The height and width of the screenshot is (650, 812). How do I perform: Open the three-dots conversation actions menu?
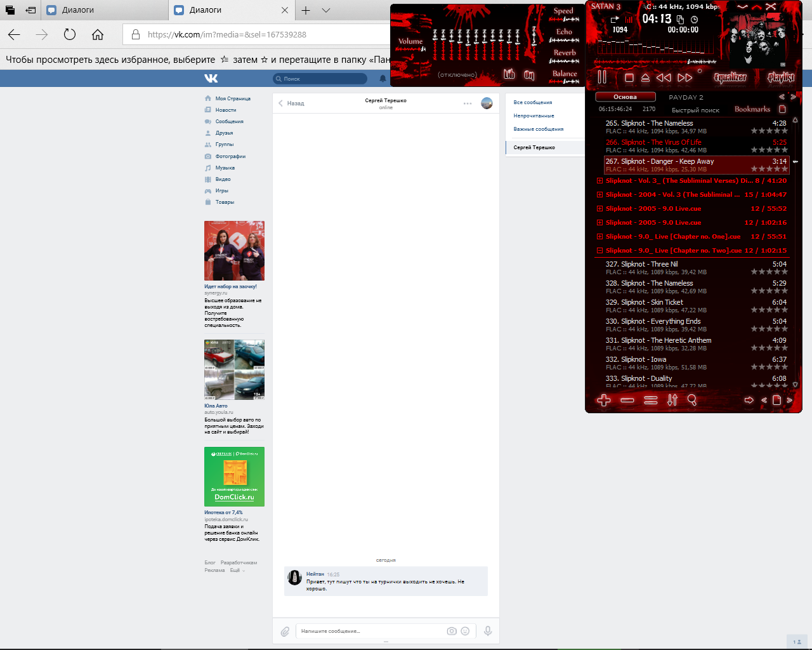pyautogui.click(x=468, y=103)
